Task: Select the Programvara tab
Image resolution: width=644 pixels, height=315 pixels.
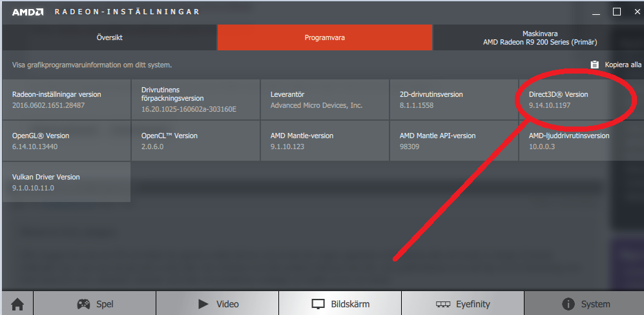Action: (324, 37)
